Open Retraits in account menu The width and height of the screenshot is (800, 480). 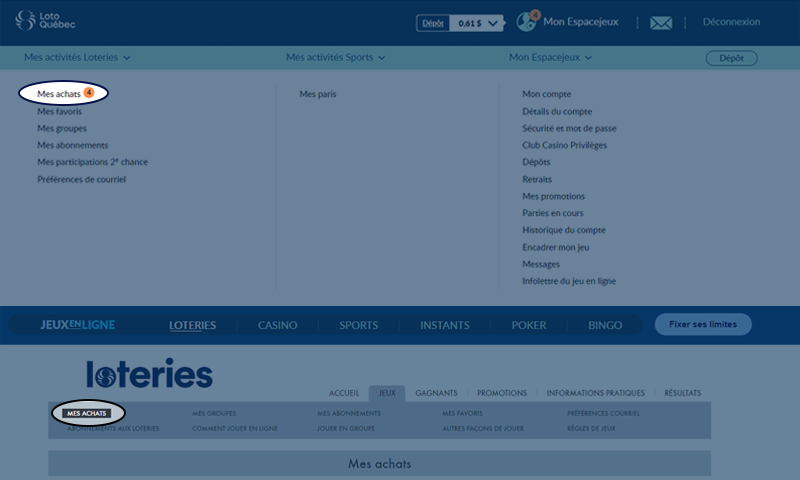537,179
